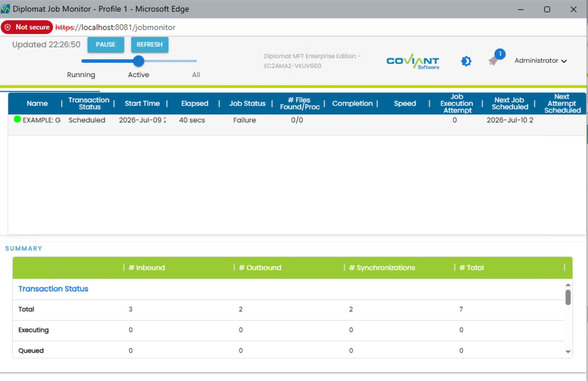Sort by Job Status column header
This screenshot has width=588, height=381.
tap(247, 103)
